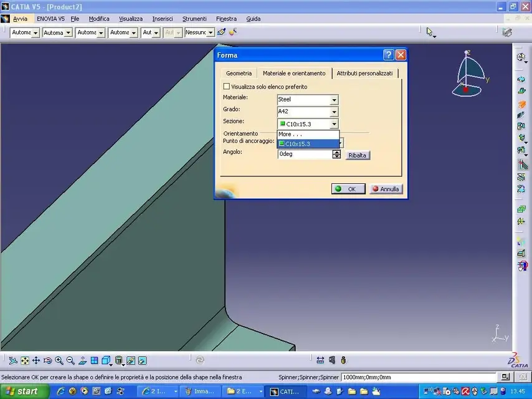Click the Select arrow tool icon
532x399 pixels.
[430, 32]
